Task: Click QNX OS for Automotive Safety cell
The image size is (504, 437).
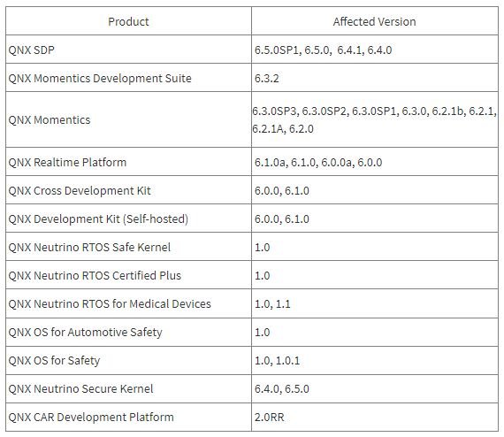Action: click(128, 332)
